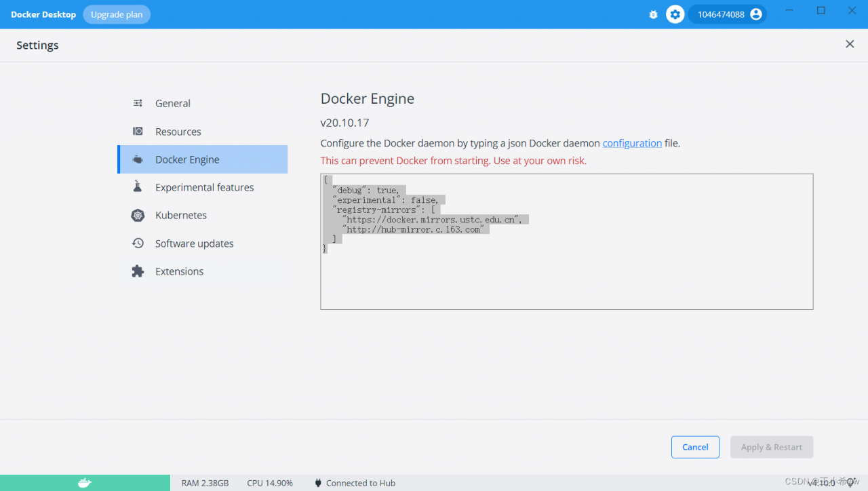Click the Upgrade plan button
The height and width of the screenshot is (491, 868).
[117, 14]
